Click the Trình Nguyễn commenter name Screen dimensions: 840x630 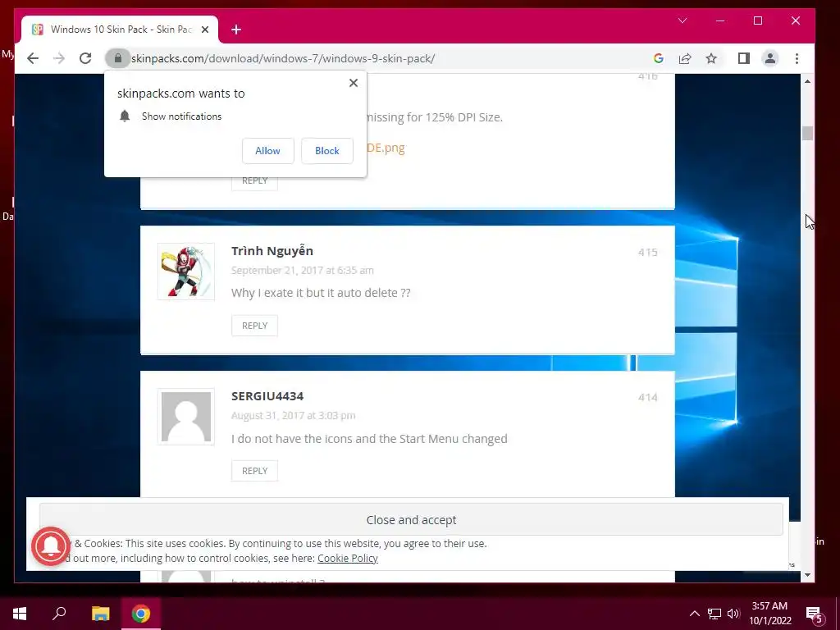[272, 251]
